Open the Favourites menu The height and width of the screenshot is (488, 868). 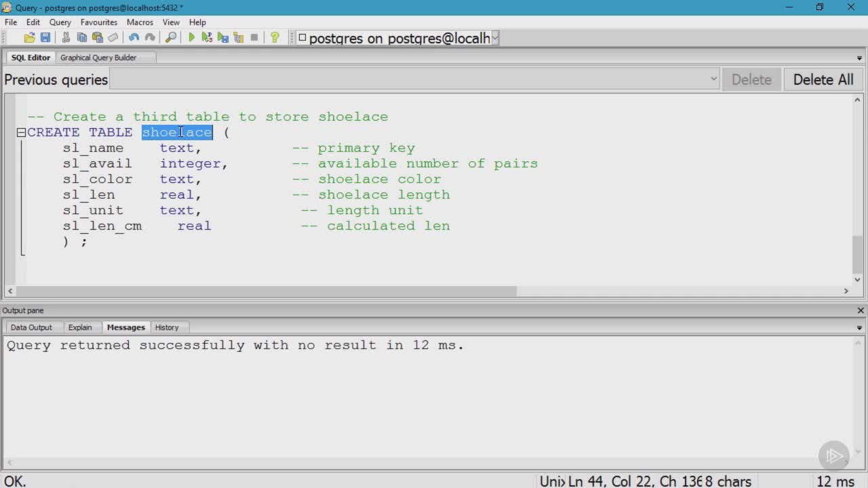[x=99, y=22]
